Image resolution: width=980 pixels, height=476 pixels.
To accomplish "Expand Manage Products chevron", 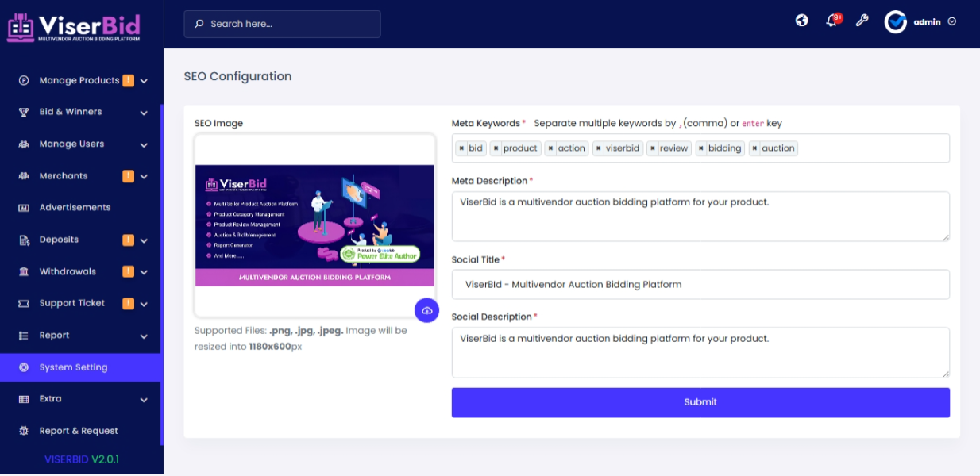I will pyautogui.click(x=144, y=81).
